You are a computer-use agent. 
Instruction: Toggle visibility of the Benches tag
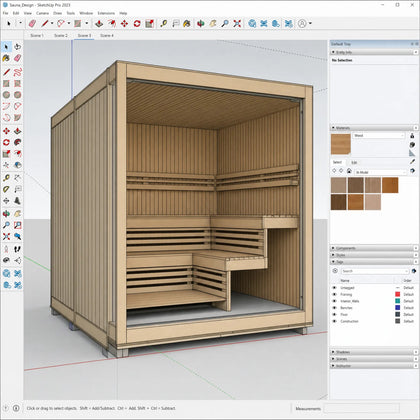[334, 308]
